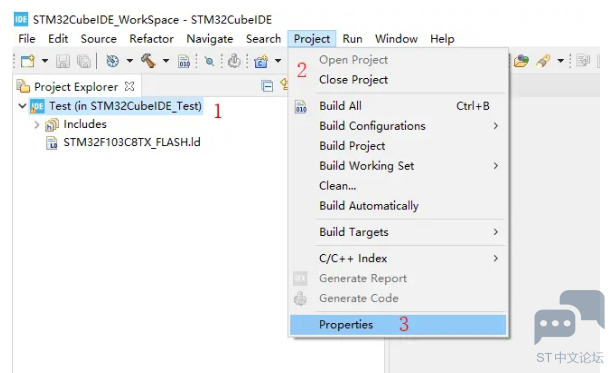Click the New file toolbar icon

point(28,61)
